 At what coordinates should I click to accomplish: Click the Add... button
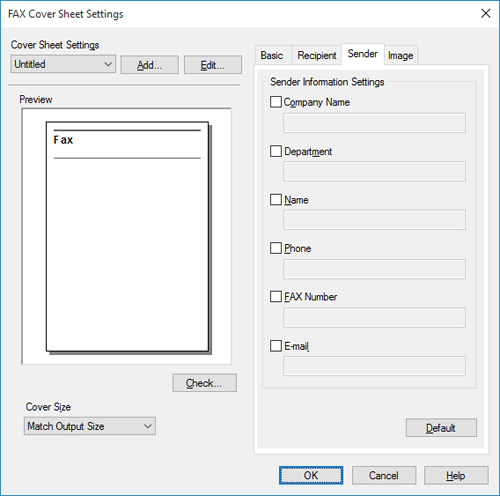point(150,65)
